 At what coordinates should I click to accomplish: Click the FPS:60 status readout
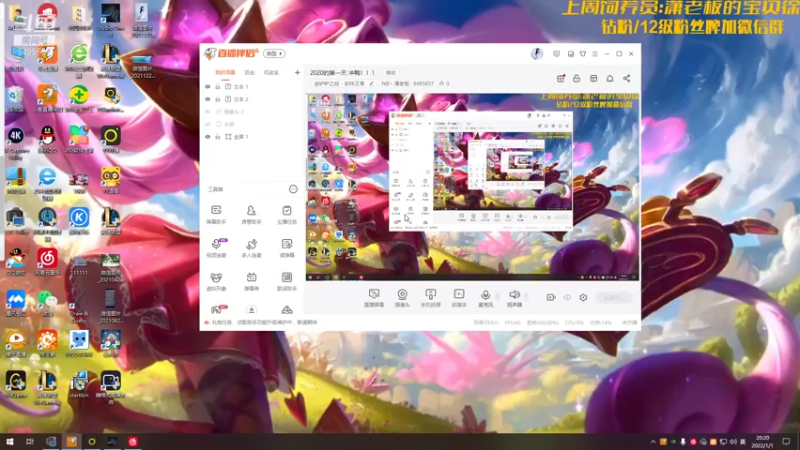point(512,323)
